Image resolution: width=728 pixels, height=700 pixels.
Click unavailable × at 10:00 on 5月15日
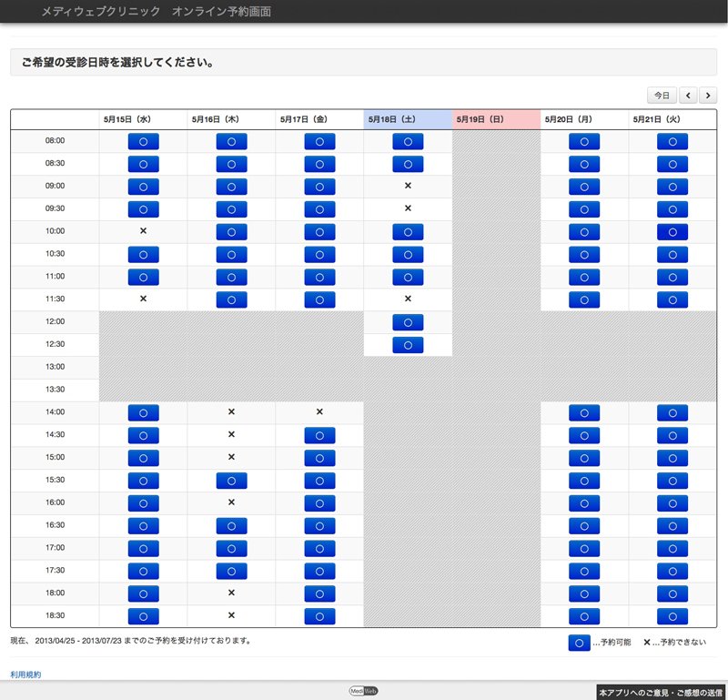coord(143,231)
